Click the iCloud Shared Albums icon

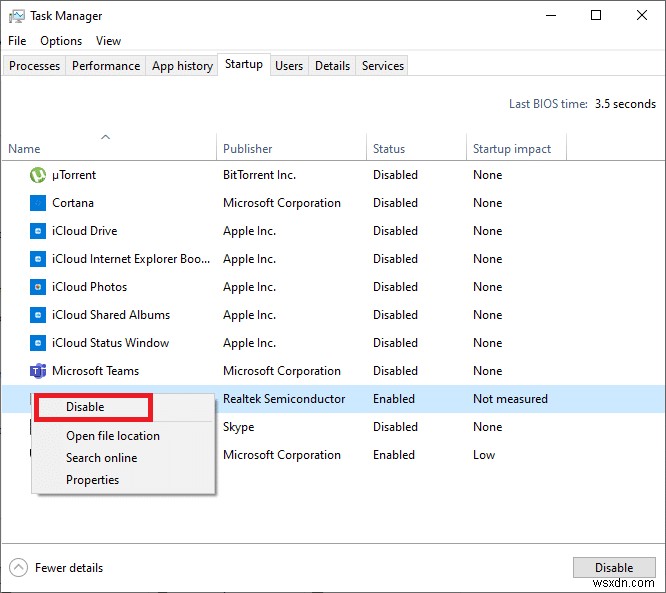(x=38, y=315)
